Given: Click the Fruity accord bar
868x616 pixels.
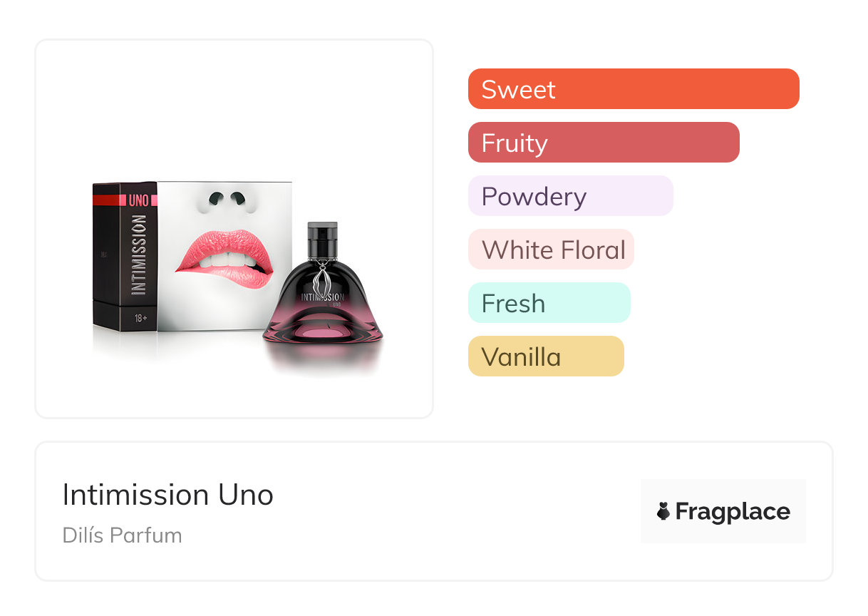Looking at the screenshot, I should (604, 143).
